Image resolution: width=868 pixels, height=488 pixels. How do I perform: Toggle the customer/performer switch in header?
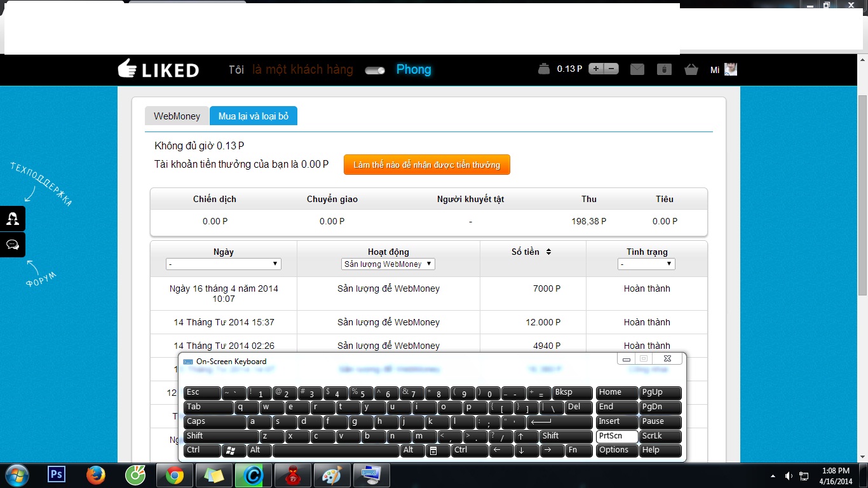pos(375,70)
